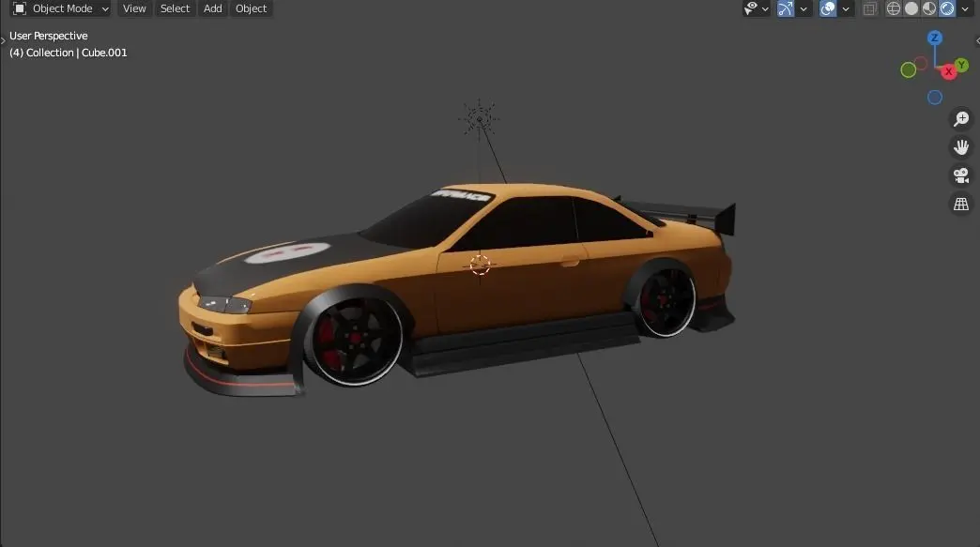Click the negative Y green gizmo circle

click(909, 70)
